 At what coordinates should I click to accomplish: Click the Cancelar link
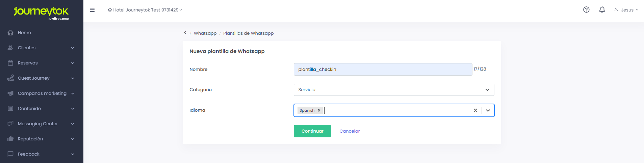click(x=350, y=131)
